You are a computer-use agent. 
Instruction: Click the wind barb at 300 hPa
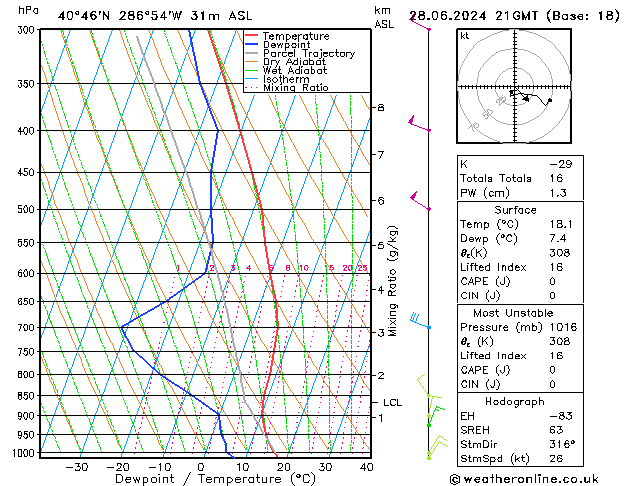420,23
